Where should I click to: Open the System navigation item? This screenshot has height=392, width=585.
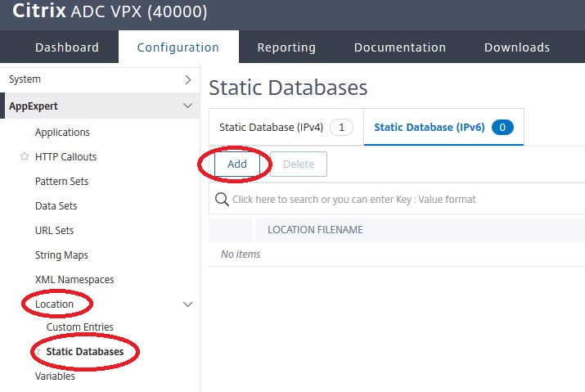[100, 79]
